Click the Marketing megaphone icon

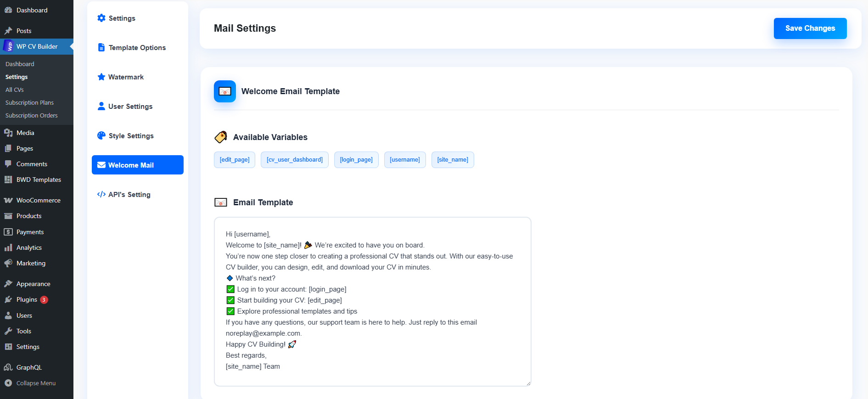pyautogui.click(x=8, y=263)
